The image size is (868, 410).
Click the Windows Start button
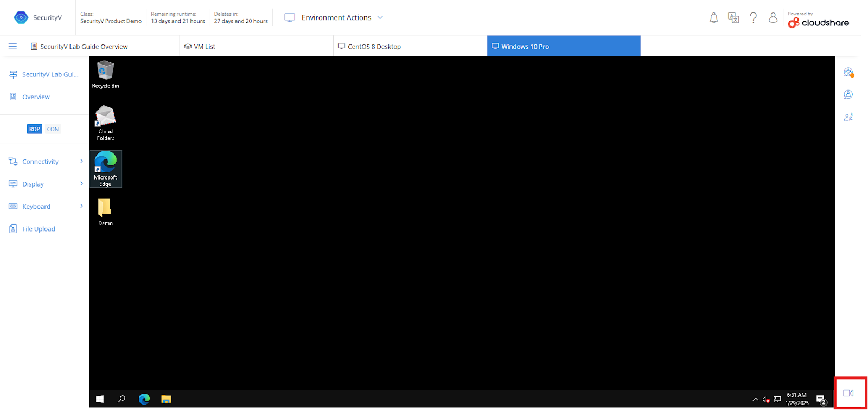tap(100, 399)
